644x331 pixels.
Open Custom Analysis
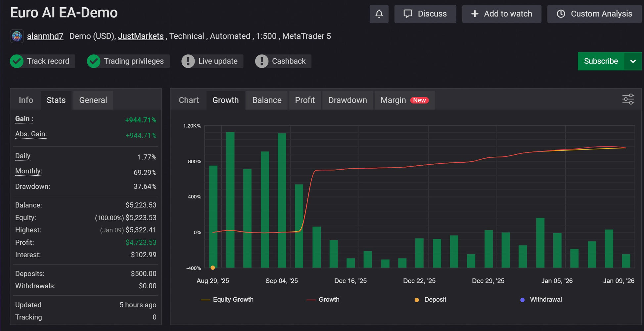point(594,14)
